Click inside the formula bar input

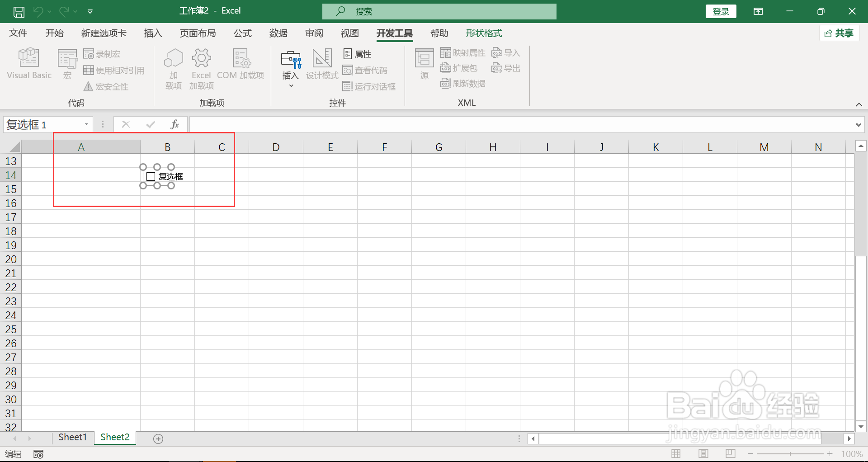click(521, 124)
